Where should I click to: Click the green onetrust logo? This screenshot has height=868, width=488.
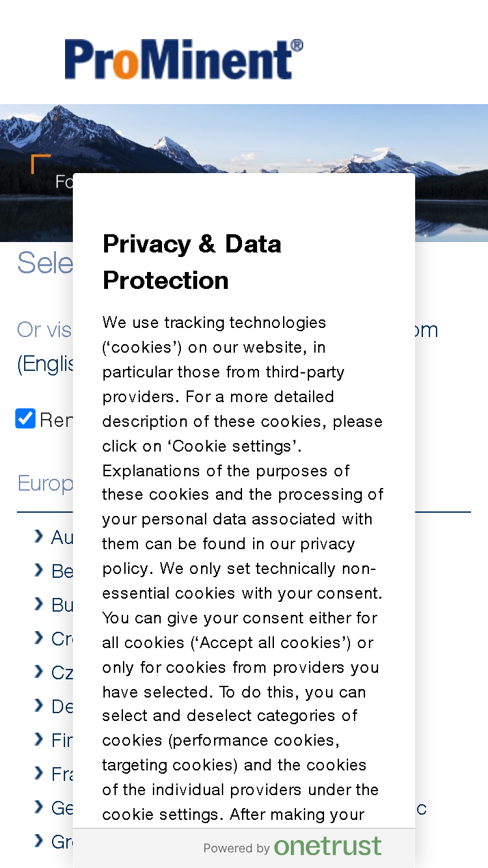point(327,847)
